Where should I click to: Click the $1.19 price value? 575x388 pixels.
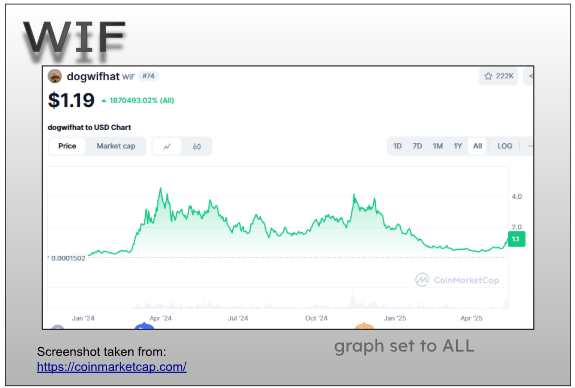71,100
